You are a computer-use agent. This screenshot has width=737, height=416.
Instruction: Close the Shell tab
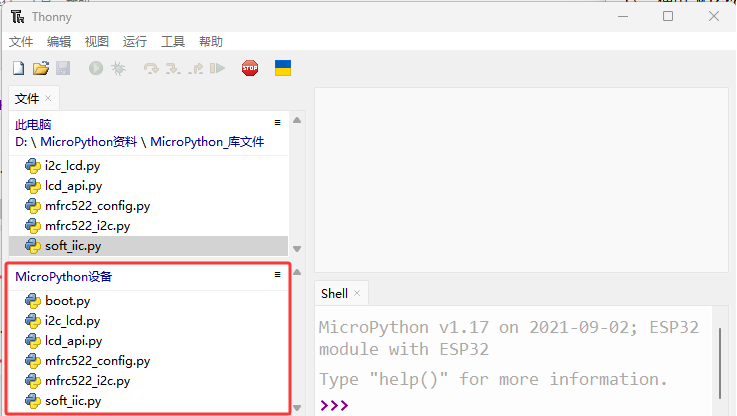click(x=357, y=293)
